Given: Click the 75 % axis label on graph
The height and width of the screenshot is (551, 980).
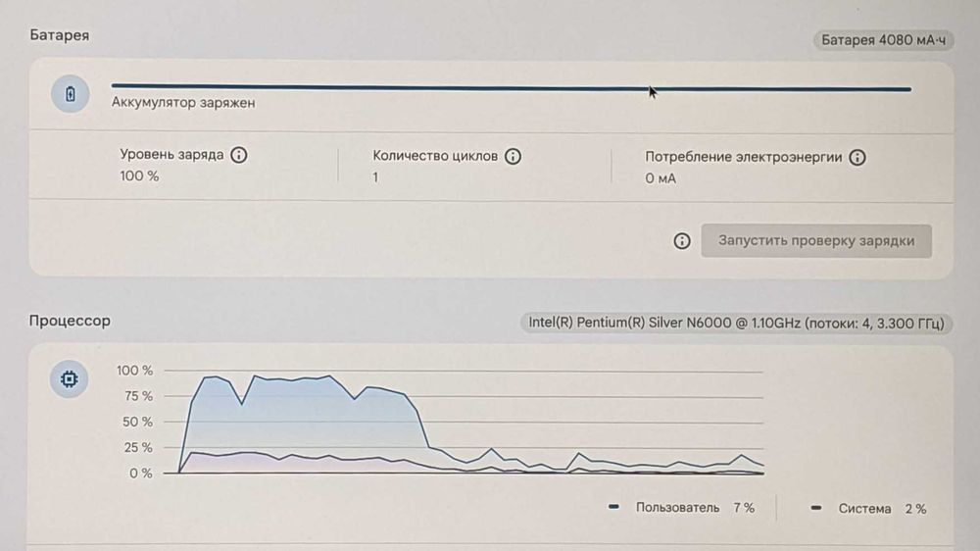Looking at the screenshot, I should pos(138,396).
